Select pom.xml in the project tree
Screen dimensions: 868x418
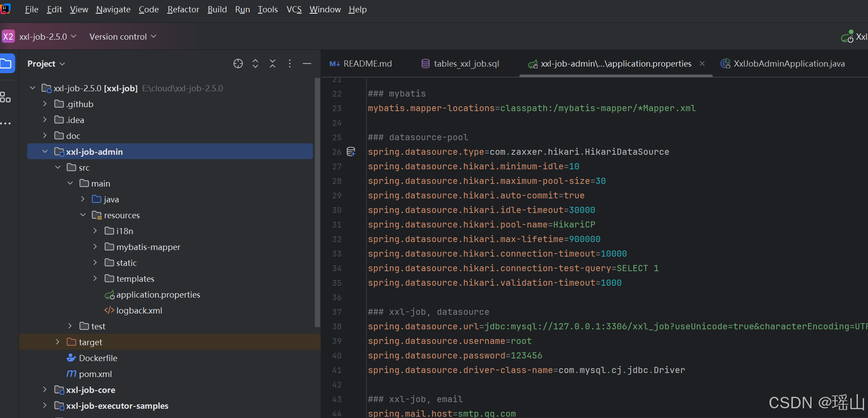point(89,374)
